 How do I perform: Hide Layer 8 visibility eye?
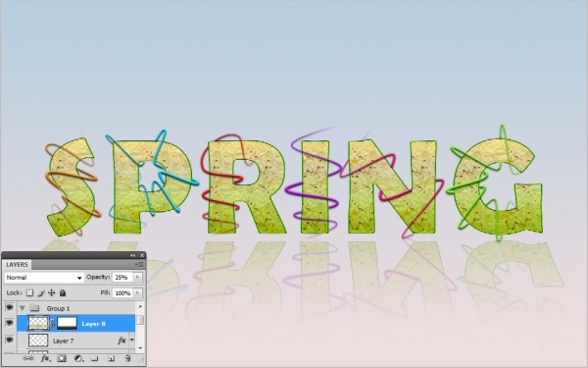(x=9, y=323)
